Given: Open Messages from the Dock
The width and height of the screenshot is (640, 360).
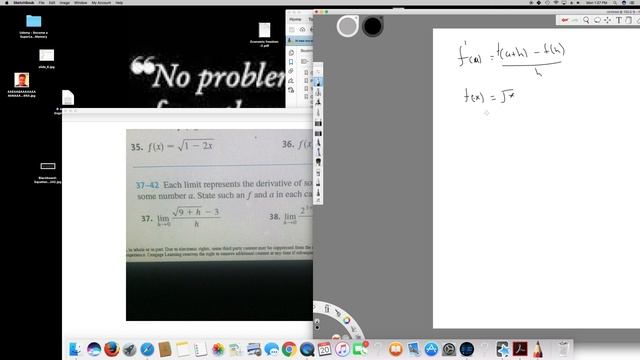Looking at the screenshot, I should pyautogui.click(x=271, y=349).
